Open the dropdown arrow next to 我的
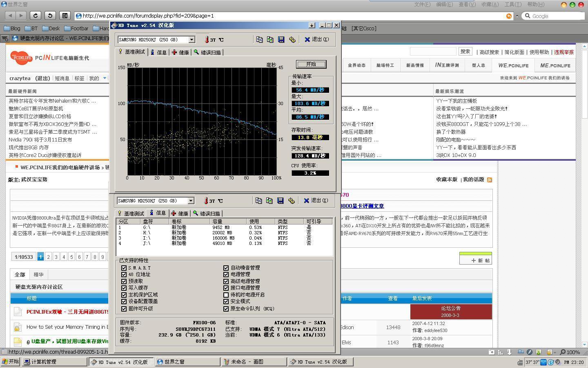The image size is (588, 368). [105, 78]
